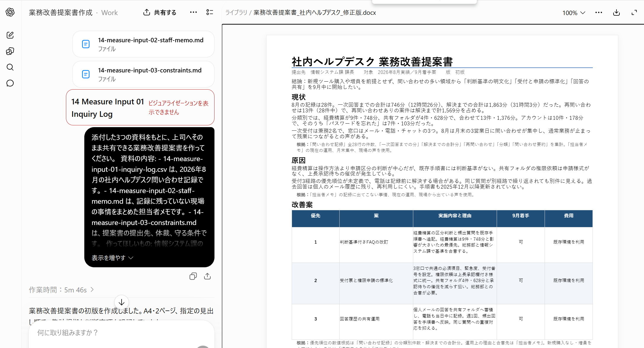Jump to the latest message with the down arrow
This screenshot has height=348, width=644.
coord(122,302)
